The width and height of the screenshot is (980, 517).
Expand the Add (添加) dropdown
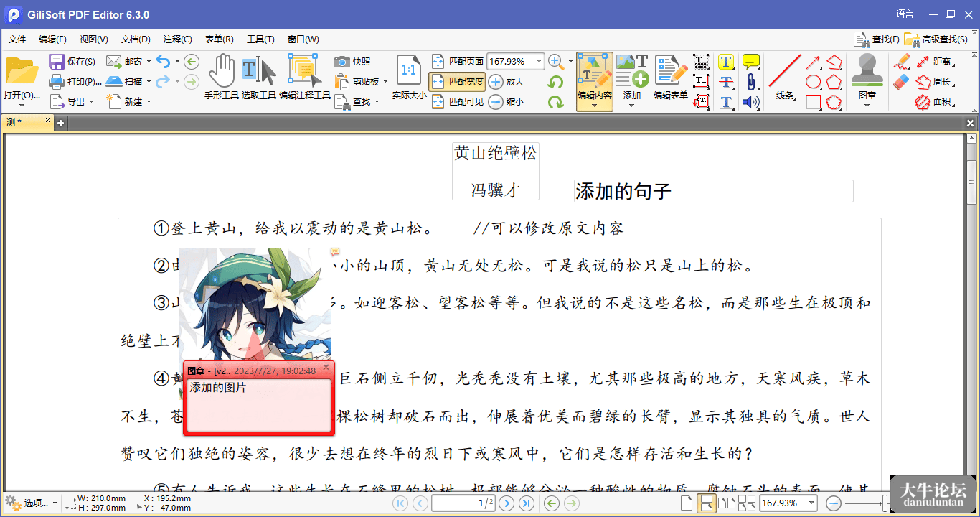coord(632,106)
